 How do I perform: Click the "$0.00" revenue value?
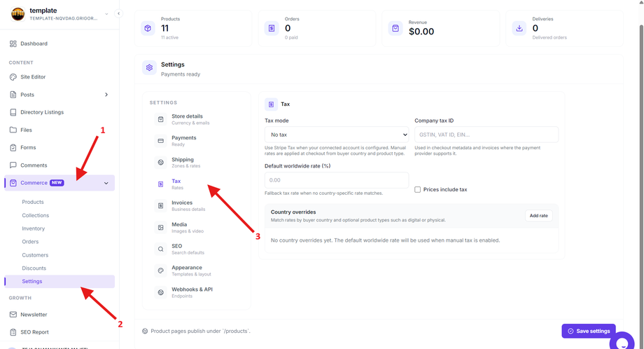pyautogui.click(x=421, y=32)
